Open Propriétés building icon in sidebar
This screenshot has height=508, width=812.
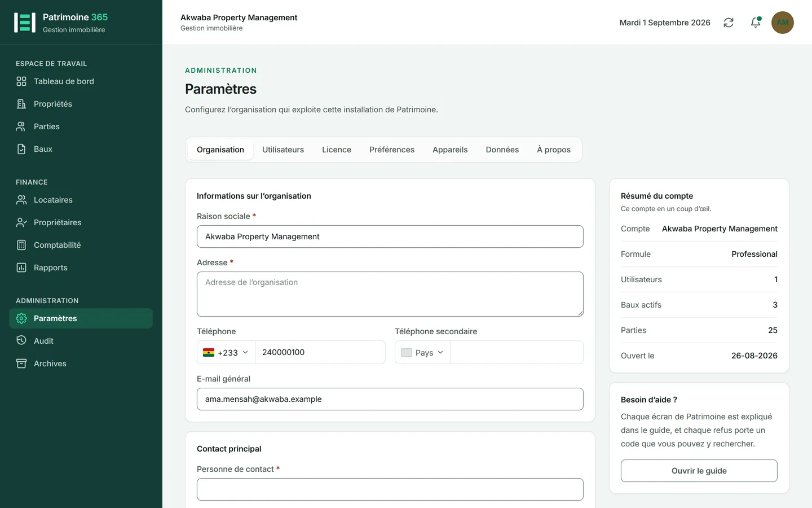21,104
